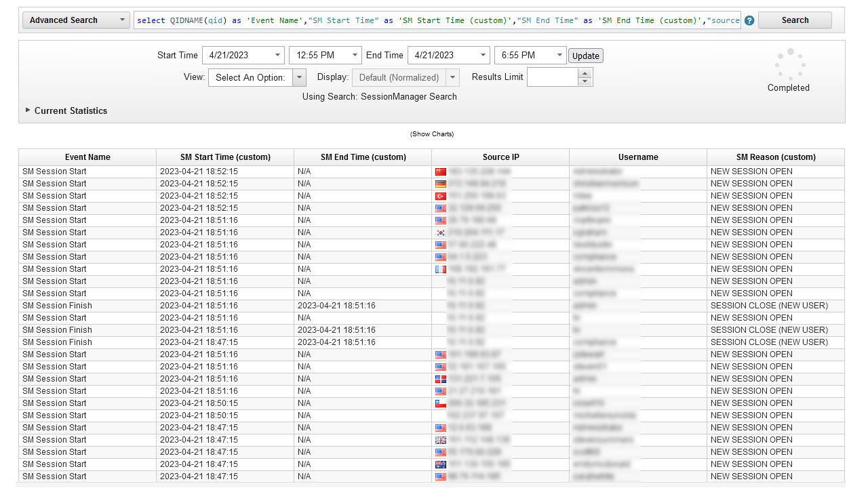Click the Germany flag icon in Source IP
This screenshot has height=488, width=868.
[x=440, y=184]
